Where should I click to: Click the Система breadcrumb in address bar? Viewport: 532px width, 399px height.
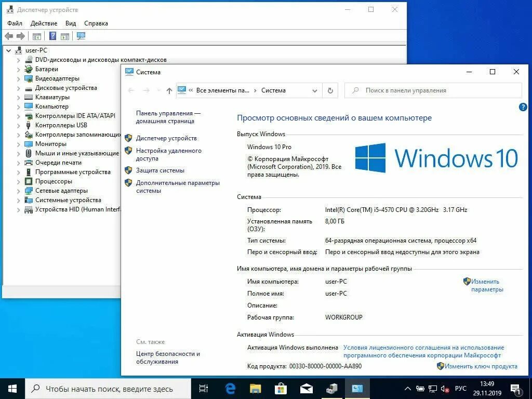coord(273,90)
